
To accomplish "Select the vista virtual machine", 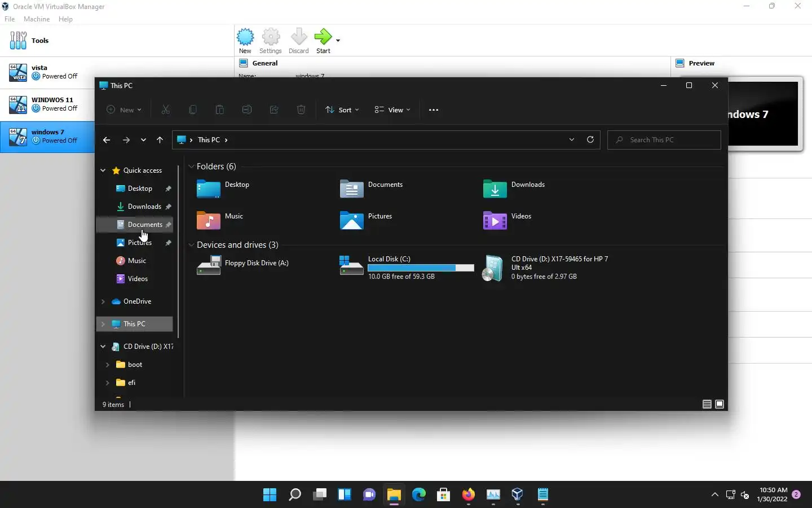I will (x=47, y=72).
